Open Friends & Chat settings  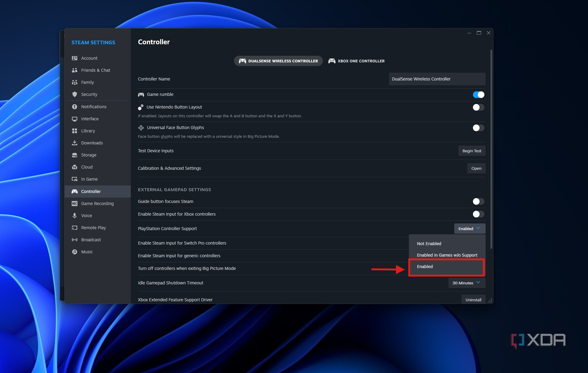pos(75,70)
